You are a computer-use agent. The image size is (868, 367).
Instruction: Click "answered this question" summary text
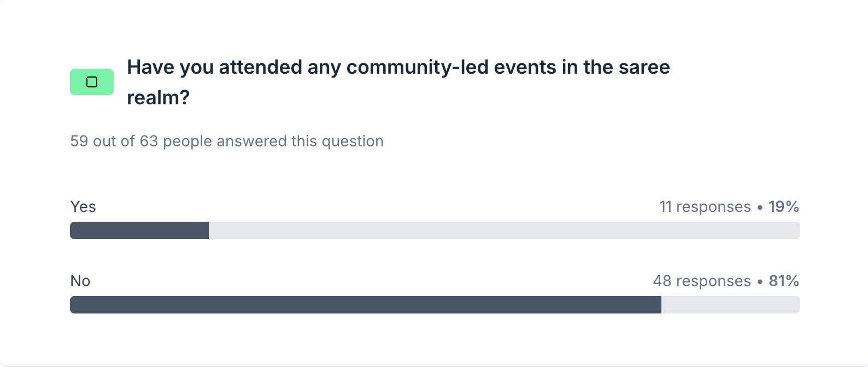click(x=300, y=141)
